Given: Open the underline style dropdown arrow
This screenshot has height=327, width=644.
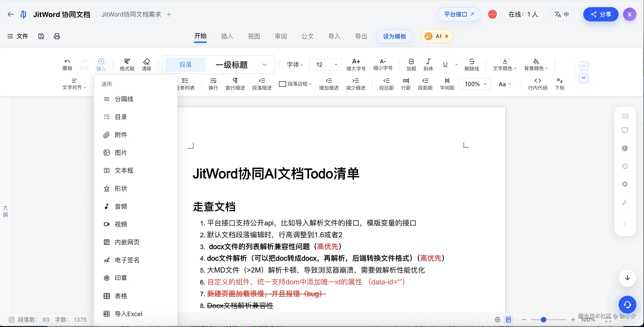Looking at the screenshot, I should click(457, 65).
